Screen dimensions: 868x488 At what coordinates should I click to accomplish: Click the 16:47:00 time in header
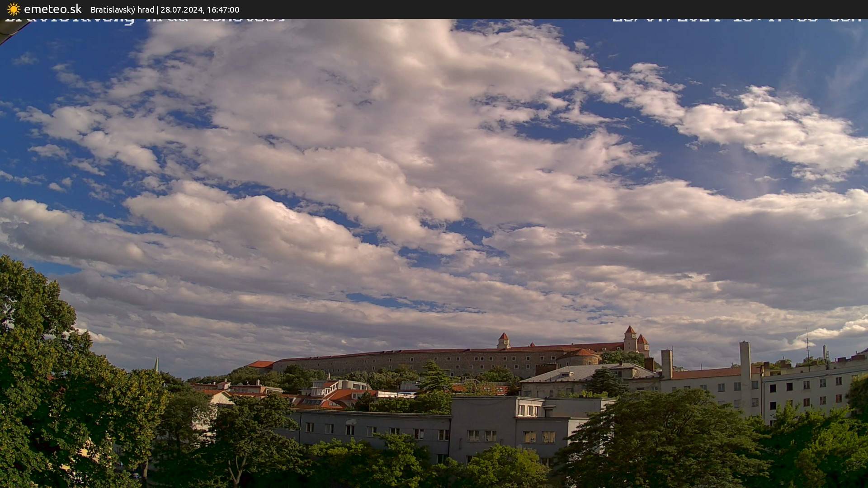click(x=222, y=10)
